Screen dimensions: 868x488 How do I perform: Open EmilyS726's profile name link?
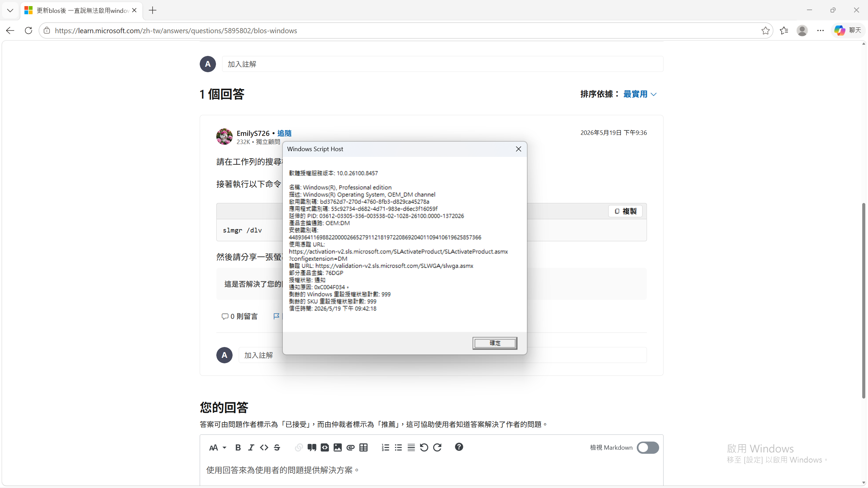pos(253,133)
